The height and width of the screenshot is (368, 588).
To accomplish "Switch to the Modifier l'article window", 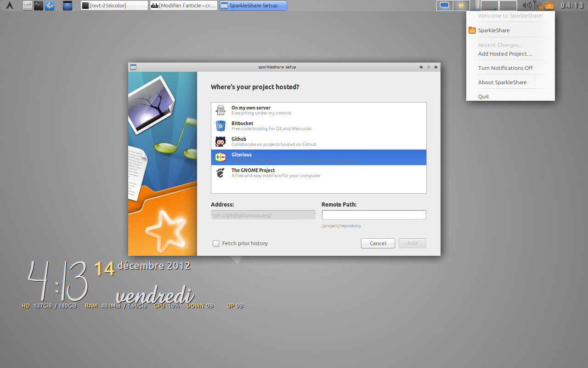I will [x=184, y=6].
